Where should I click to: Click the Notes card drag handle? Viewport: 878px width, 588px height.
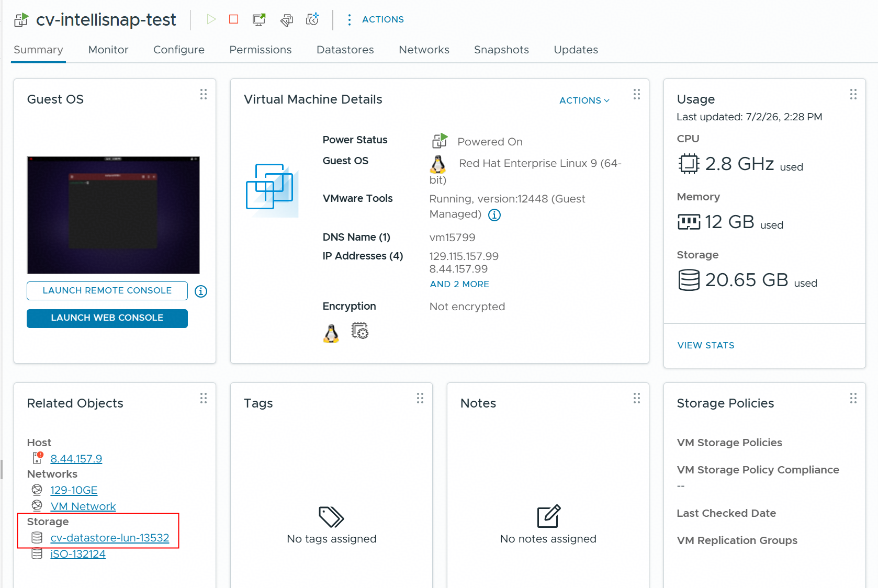pyautogui.click(x=637, y=398)
